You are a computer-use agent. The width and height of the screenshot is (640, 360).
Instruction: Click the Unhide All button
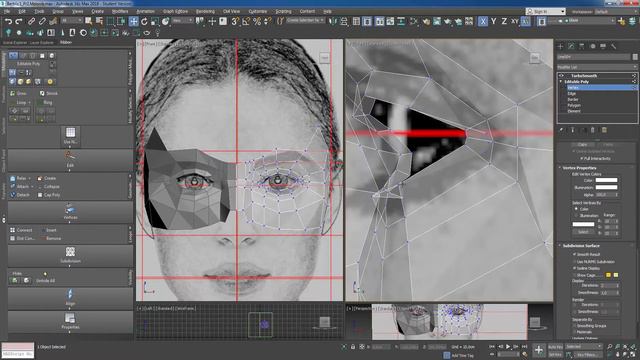45,281
